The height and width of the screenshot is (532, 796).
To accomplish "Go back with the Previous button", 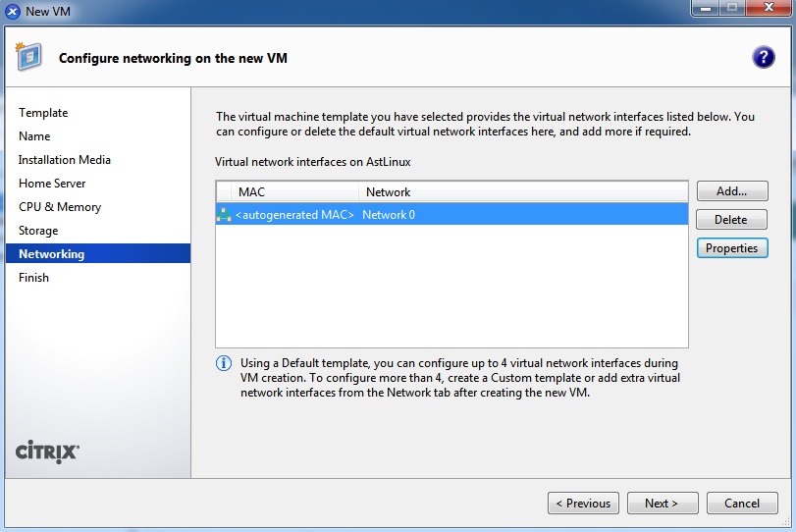I will [583, 504].
